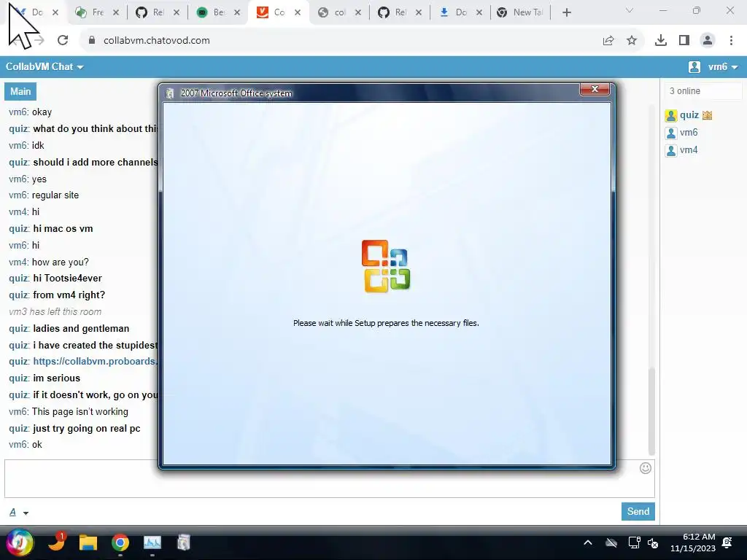This screenshot has width=747, height=560.
Task: Click the crown icon beside quiz
Action: pos(707,114)
